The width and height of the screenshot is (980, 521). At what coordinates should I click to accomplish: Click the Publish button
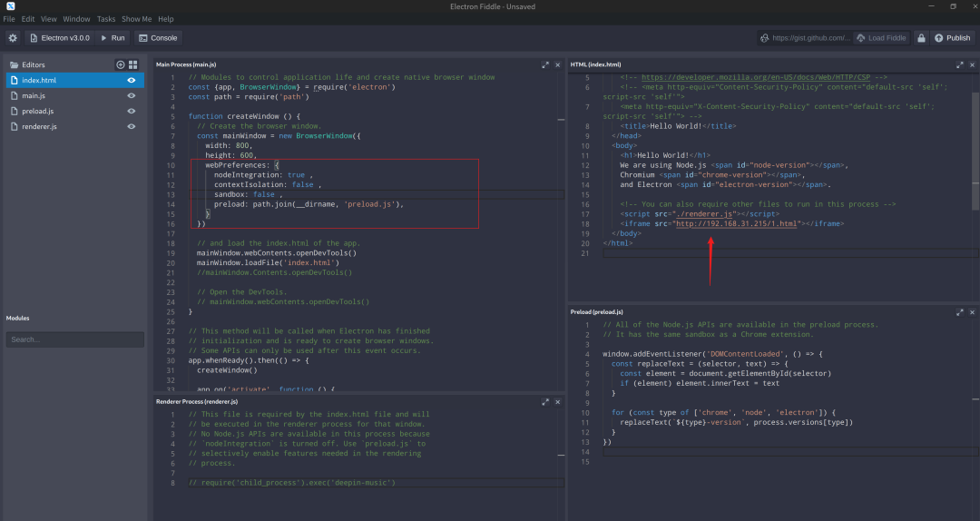click(x=953, y=38)
